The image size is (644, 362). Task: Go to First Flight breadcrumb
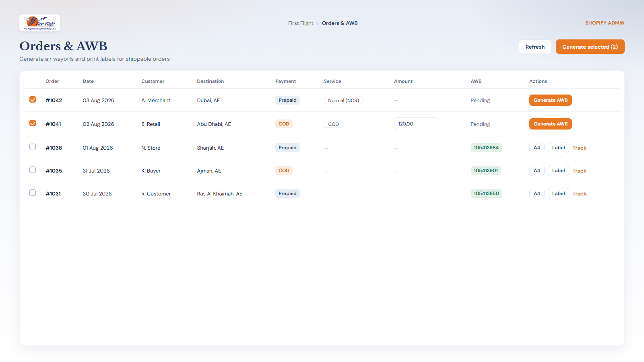(x=300, y=23)
